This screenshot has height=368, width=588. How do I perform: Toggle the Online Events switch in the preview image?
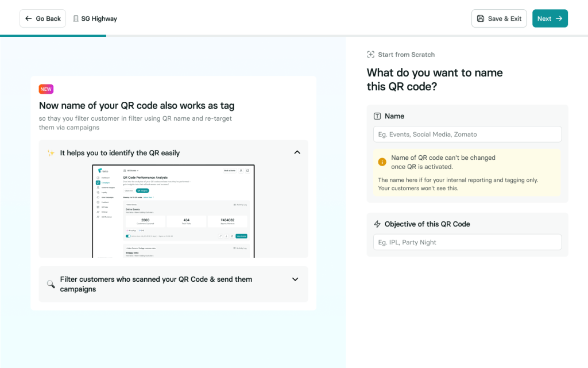click(128, 236)
